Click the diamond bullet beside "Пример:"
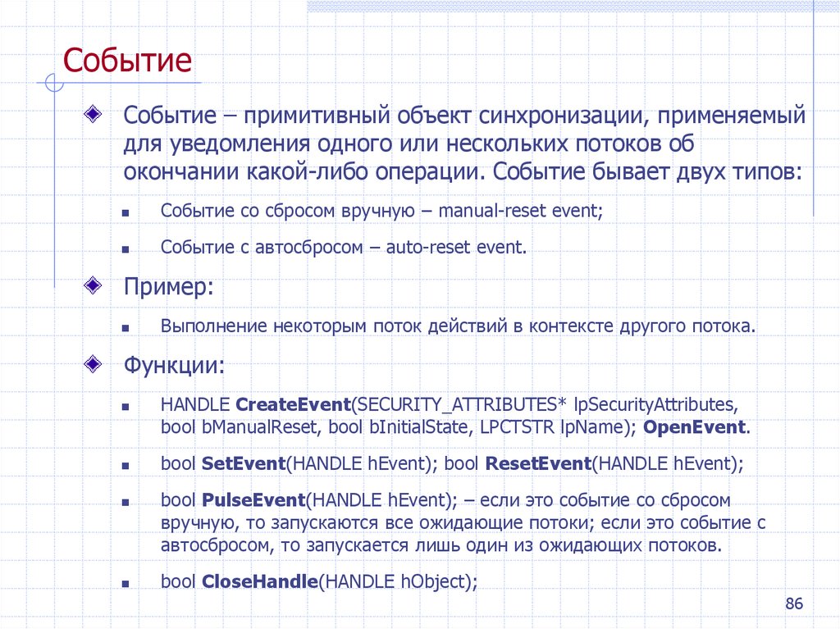 (94, 285)
